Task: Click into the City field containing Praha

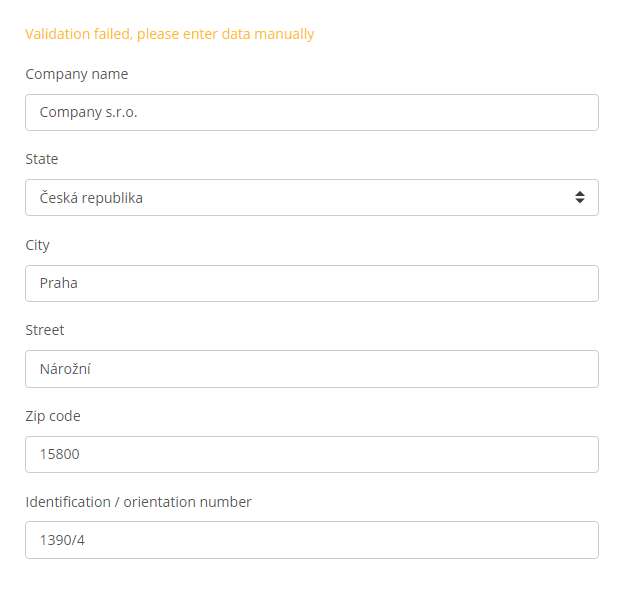Action: pos(312,283)
